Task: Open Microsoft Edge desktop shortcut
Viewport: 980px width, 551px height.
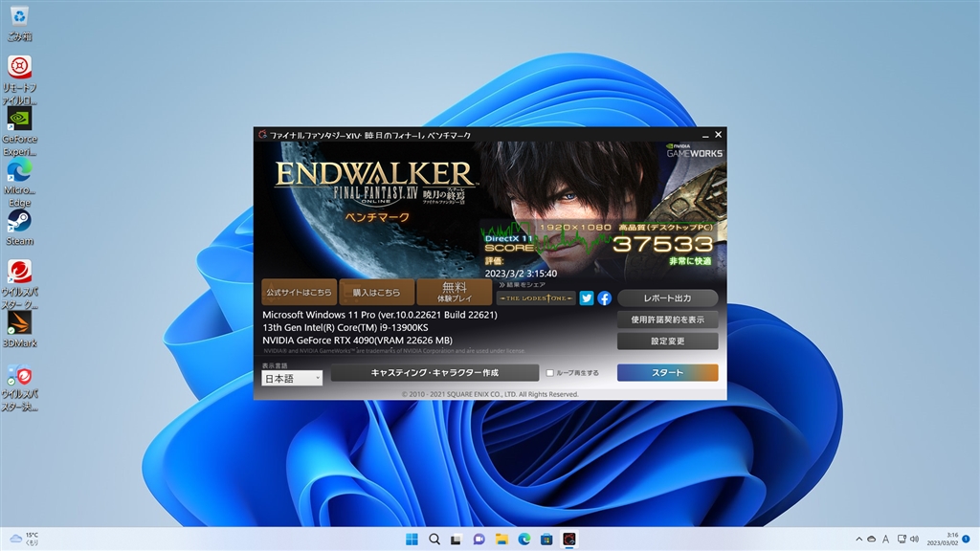Action: click(x=19, y=183)
